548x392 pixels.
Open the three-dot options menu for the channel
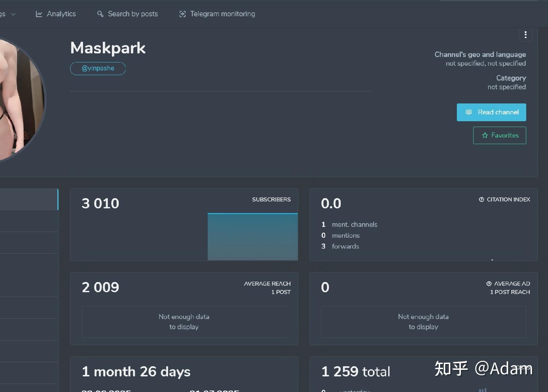point(525,34)
